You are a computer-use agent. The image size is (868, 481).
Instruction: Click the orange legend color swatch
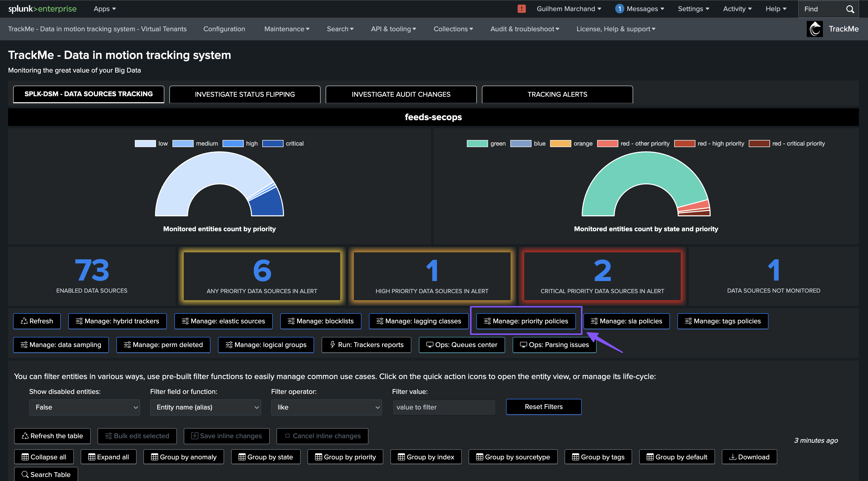pyautogui.click(x=560, y=143)
